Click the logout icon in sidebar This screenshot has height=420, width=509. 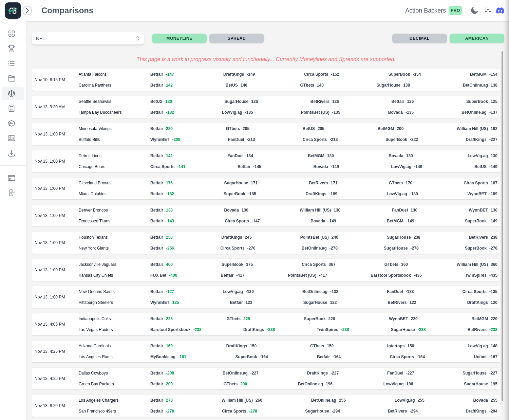[x=12, y=193]
